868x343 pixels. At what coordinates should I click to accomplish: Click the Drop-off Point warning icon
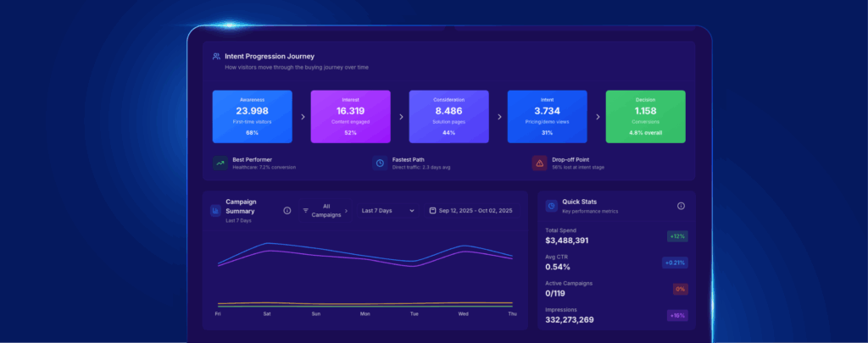click(x=540, y=163)
